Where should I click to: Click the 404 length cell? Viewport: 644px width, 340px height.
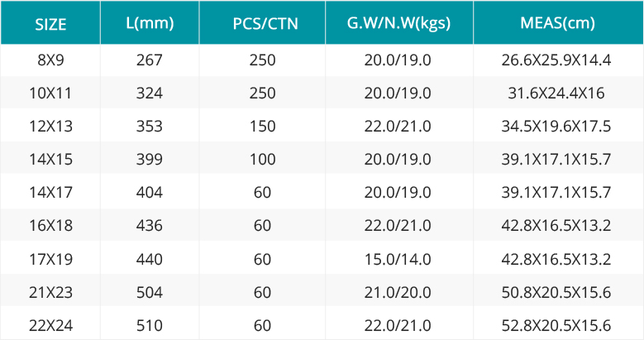150,192
